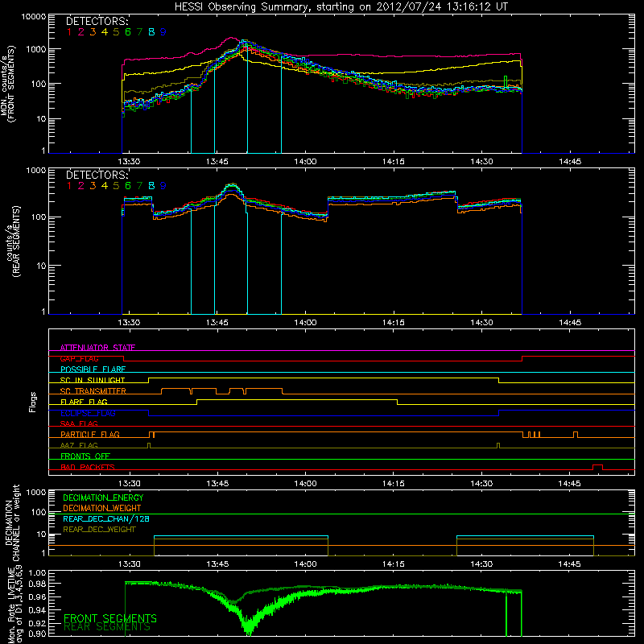Select the POSSIBLE_FLARE flag label
Viewport: 644px width, 644px height.
point(93,369)
